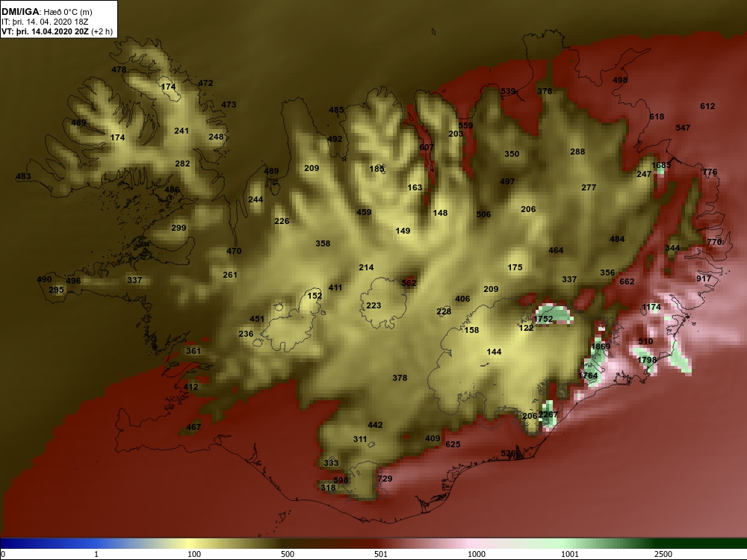Select the map value 472
Screen dimensions: 747x560
[x=205, y=83]
